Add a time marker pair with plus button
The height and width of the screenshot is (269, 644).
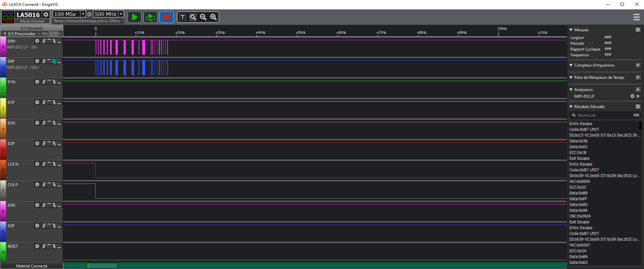pos(638,77)
